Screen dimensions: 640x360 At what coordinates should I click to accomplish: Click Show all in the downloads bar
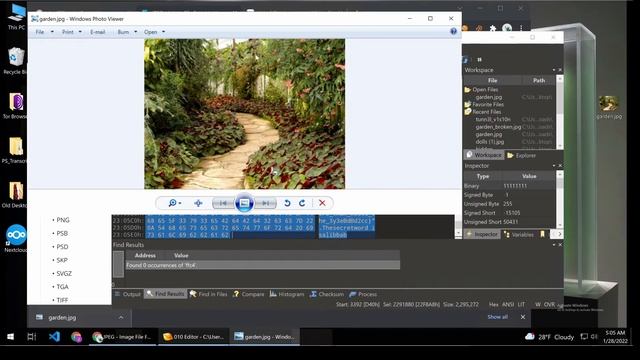pyautogui.click(x=498, y=317)
